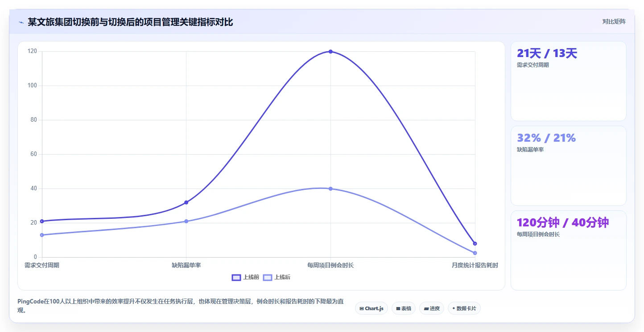This screenshot has width=644, height=332.
Task: Click the 上线前 point for 月度统计报告耗时
Action: click(475, 243)
